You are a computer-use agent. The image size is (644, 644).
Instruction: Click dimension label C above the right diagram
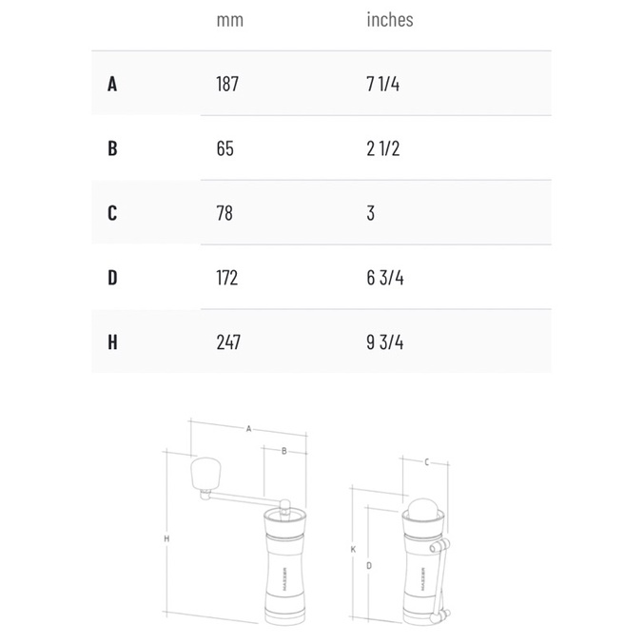click(x=426, y=462)
